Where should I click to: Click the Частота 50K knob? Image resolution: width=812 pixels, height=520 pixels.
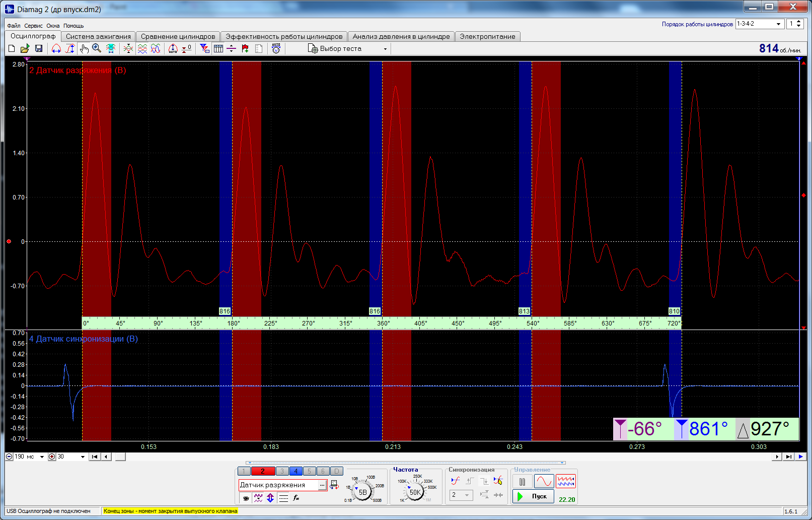click(415, 492)
